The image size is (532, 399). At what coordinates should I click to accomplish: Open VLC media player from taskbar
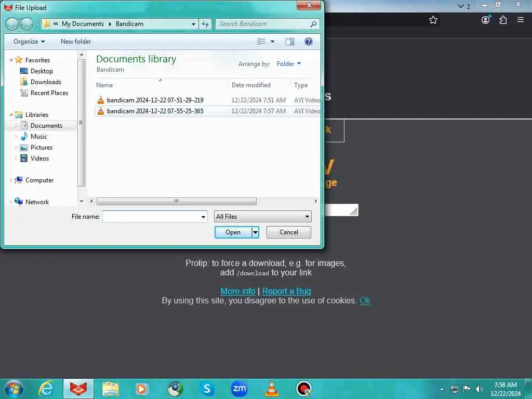tap(271, 389)
